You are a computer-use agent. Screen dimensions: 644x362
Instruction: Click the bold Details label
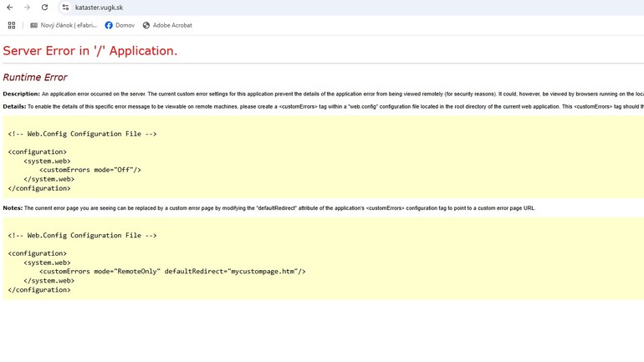(14, 107)
